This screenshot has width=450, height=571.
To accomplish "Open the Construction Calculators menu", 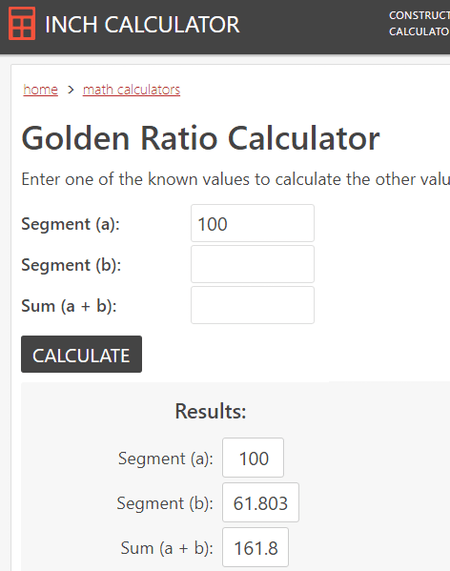I will pyautogui.click(x=419, y=23).
